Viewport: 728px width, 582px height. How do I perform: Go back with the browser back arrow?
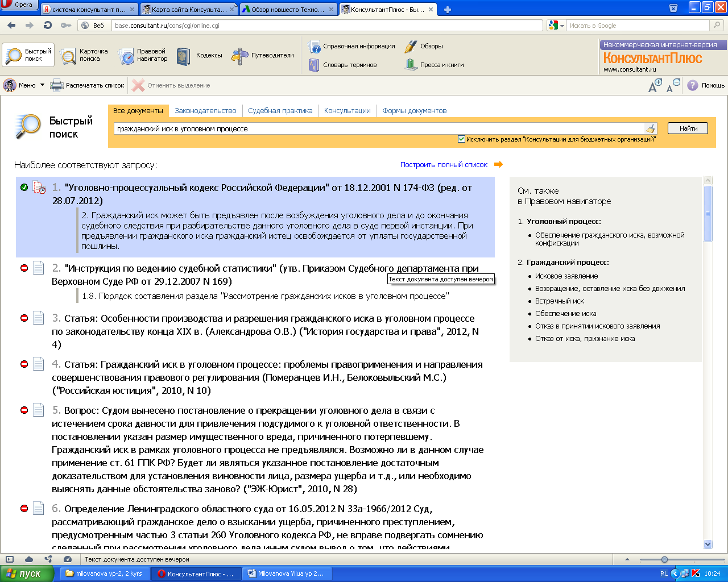tap(11, 26)
